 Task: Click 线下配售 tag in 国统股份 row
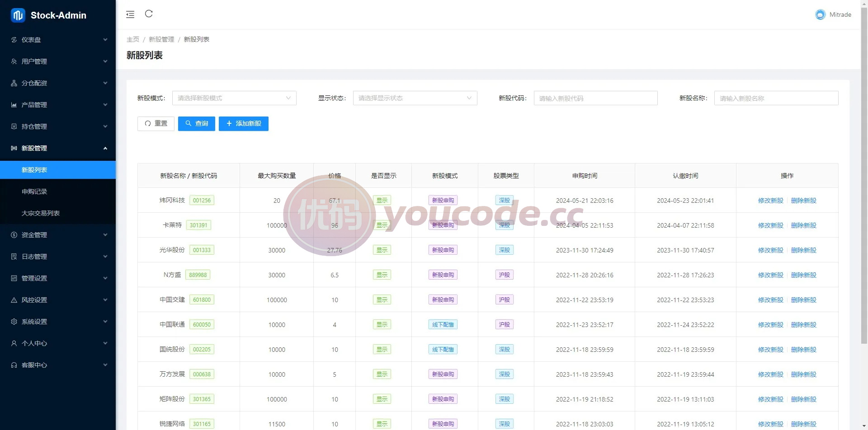click(443, 349)
